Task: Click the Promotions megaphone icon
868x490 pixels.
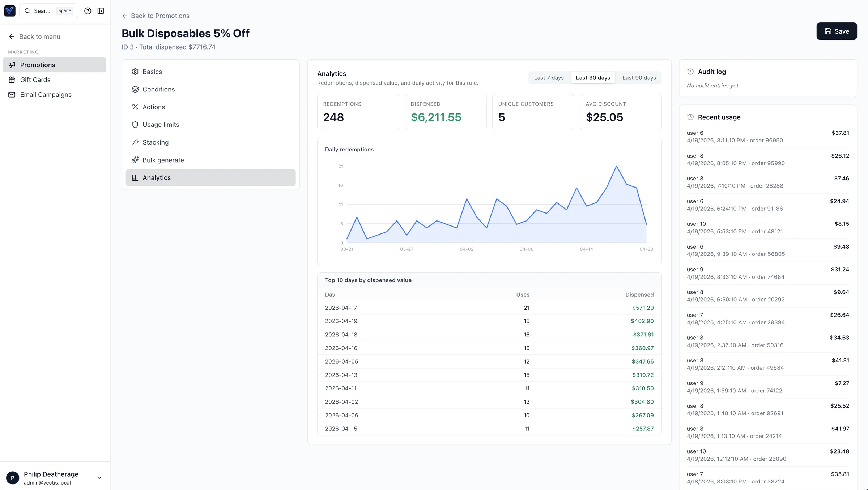Action: coord(12,65)
